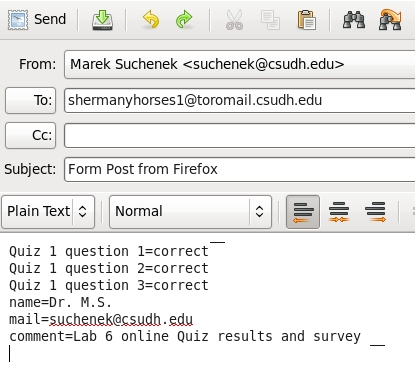Viewport: 415px width, 374px height.
Task: Click the To: address book button
Action: tap(31, 100)
